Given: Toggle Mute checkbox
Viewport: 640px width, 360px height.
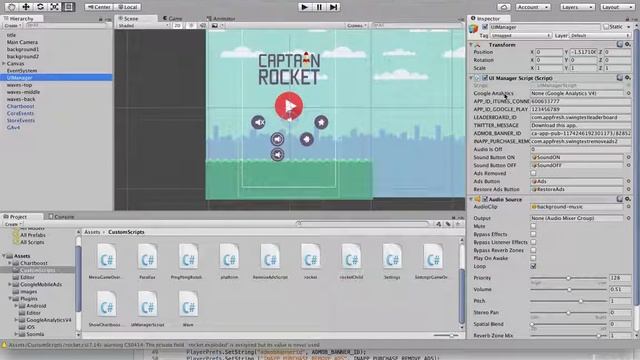Looking at the screenshot, I should pyautogui.click(x=533, y=226).
